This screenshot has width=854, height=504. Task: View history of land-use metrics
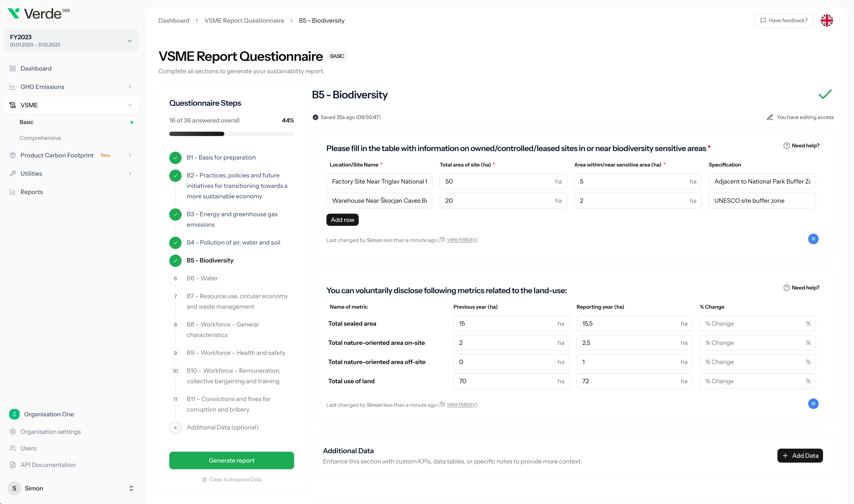[x=461, y=405]
